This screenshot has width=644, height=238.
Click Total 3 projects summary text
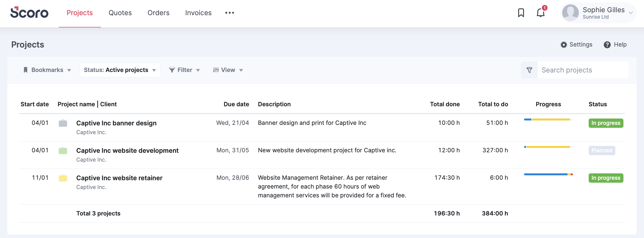point(98,214)
